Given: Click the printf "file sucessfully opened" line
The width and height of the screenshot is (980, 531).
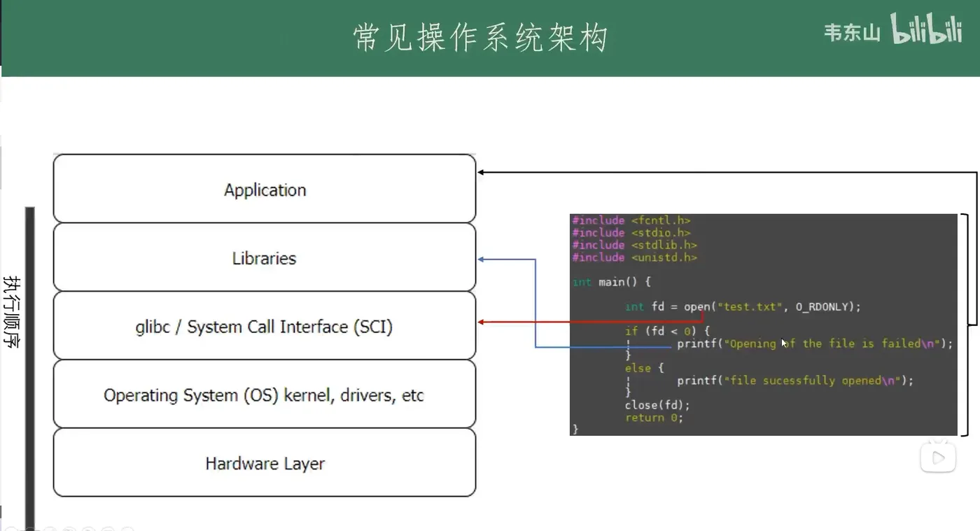Looking at the screenshot, I should (x=795, y=381).
